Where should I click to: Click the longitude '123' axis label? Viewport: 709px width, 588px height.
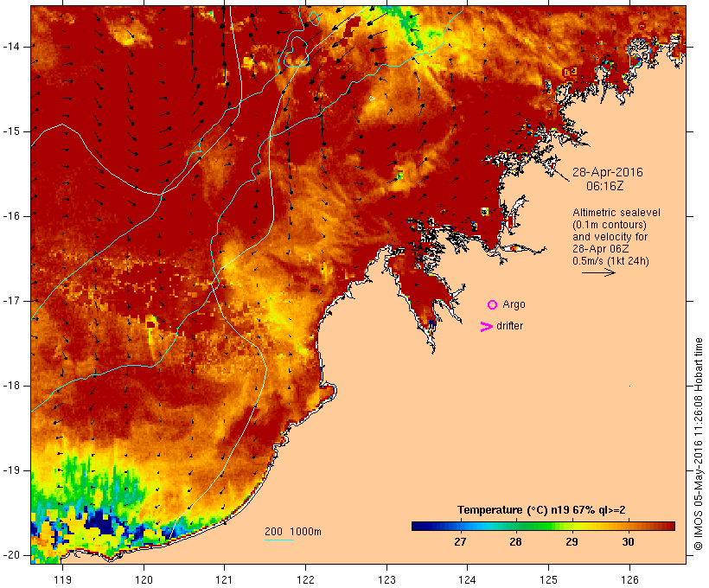[x=386, y=580]
